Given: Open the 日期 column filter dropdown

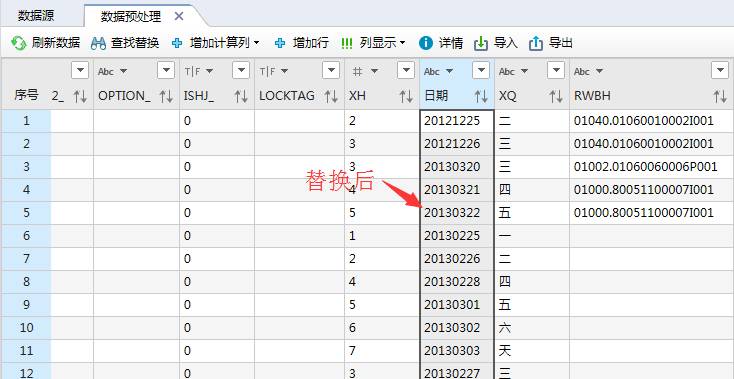Looking at the screenshot, I should 481,71.
